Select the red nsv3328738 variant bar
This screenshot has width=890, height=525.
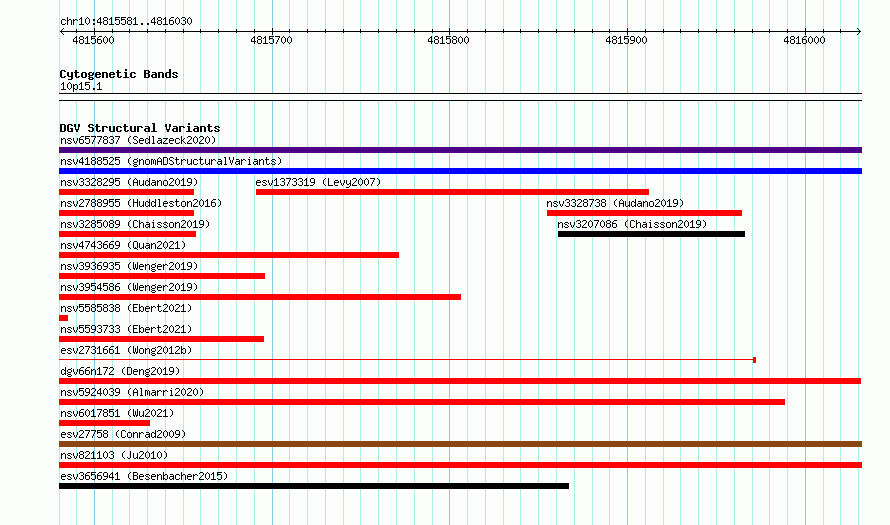pyautogui.click(x=644, y=213)
